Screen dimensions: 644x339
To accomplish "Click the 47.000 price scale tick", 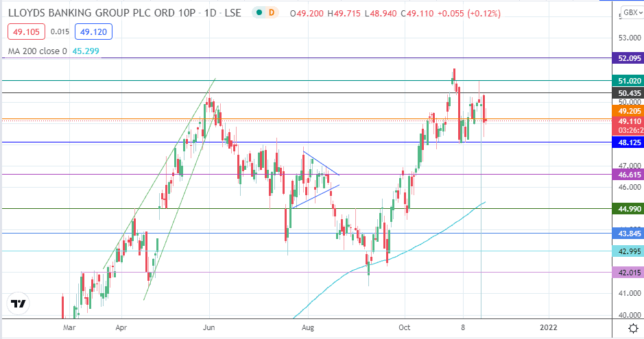I will tap(629, 166).
